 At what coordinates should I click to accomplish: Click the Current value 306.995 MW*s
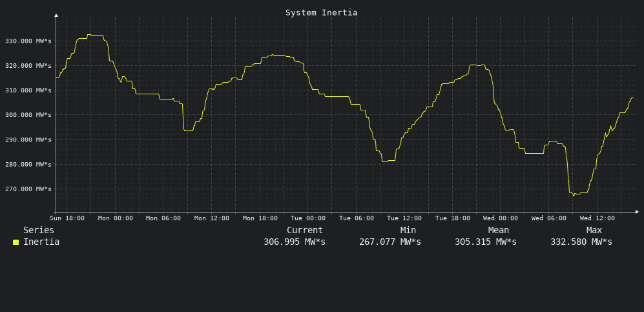click(294, 242)
